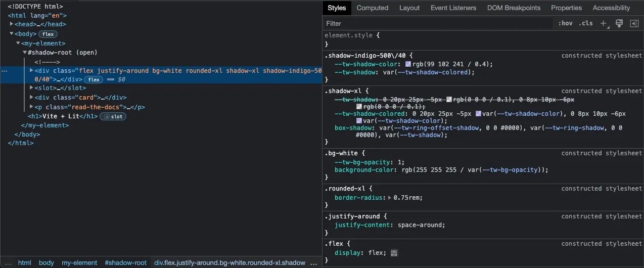Expand the border-radius shorthand triangle
The height and width of the screenshot is (268, 644).
pos(390,198)
